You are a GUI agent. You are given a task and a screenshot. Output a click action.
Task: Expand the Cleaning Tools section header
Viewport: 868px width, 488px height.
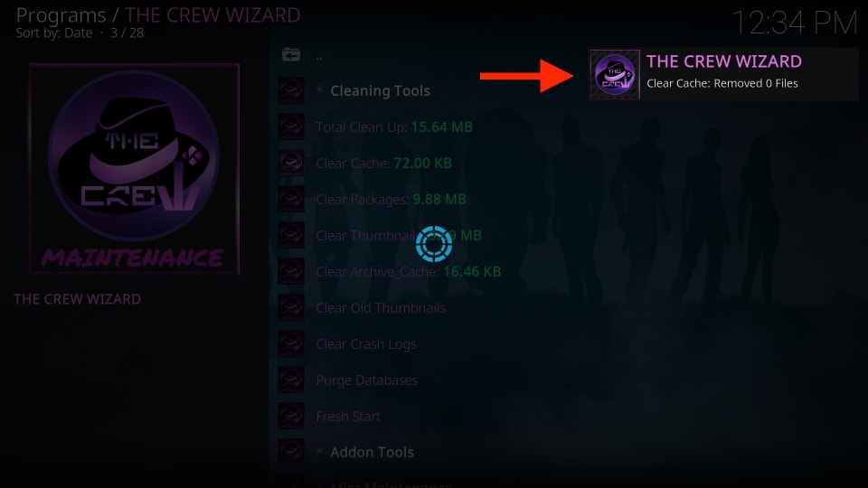pyautogui.click(x=380, y=90)
